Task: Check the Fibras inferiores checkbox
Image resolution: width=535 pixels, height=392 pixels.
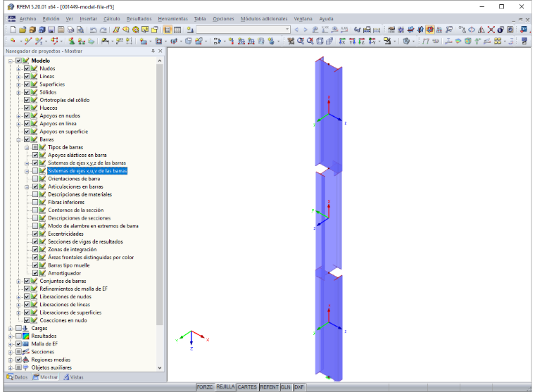Action: click(x=35, y=202)
